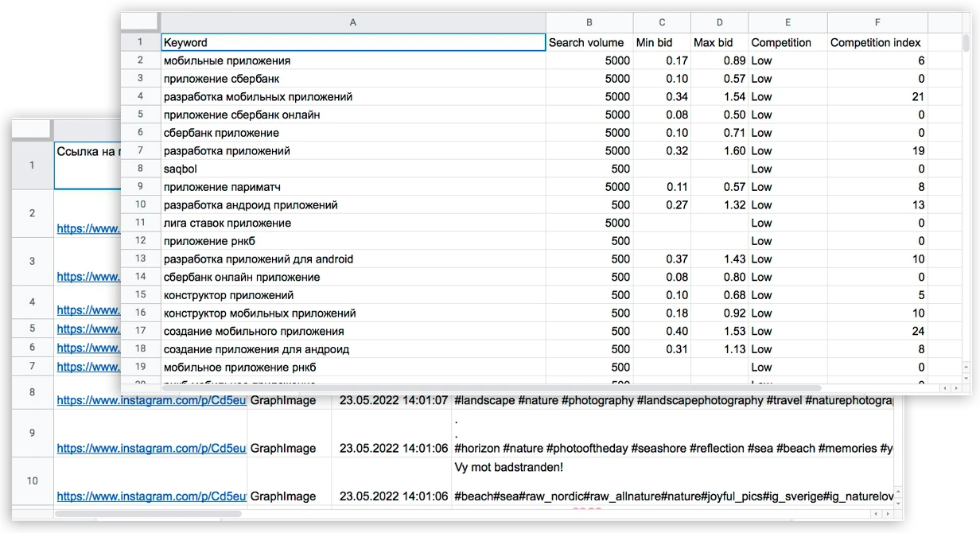Screen dimensions: 980x533
Task: Click the max bid value 1.54
Action: point(720,97)
